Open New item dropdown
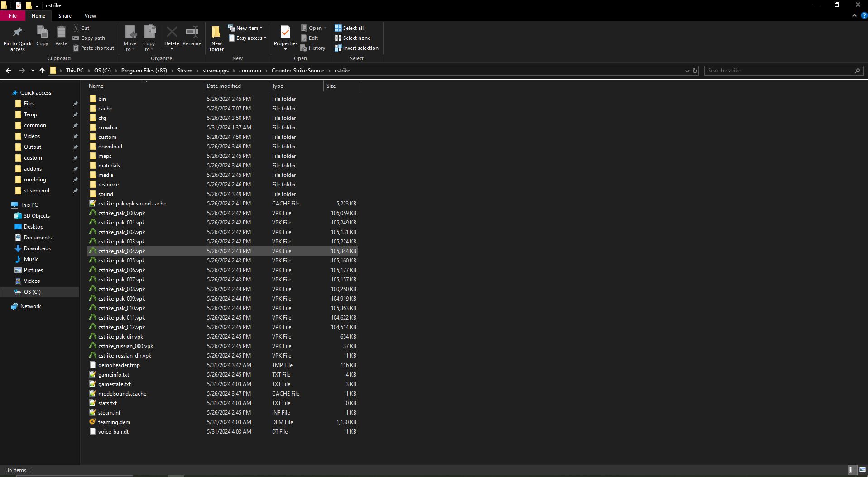Image resolution: width=868 pixels, height=477 pixels. pyautogui.click(x=245, y=28)
